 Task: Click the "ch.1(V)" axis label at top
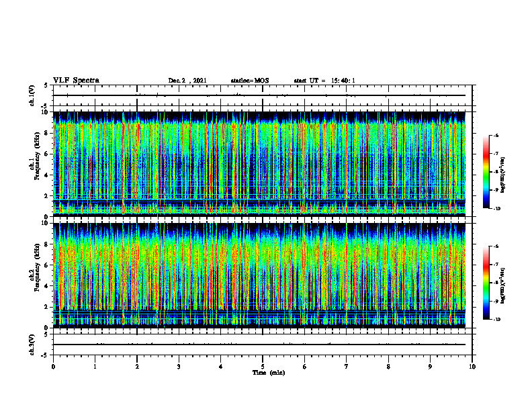(32, 95)
